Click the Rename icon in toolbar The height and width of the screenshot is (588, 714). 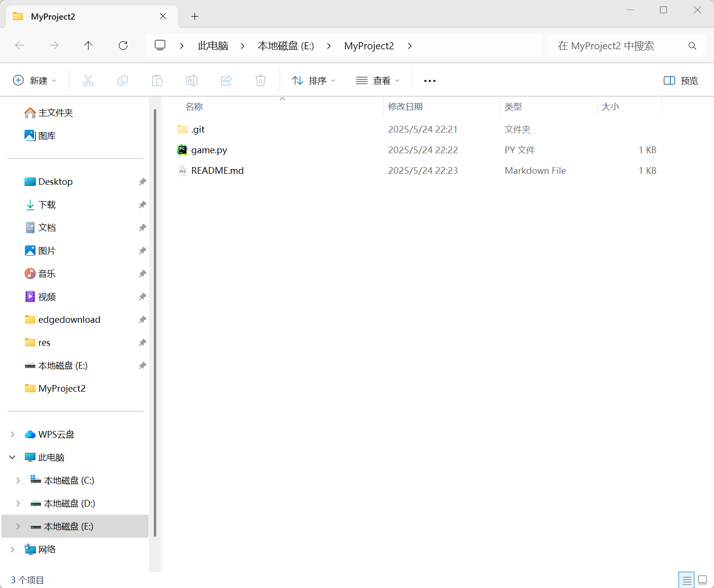tap(192, 80)
